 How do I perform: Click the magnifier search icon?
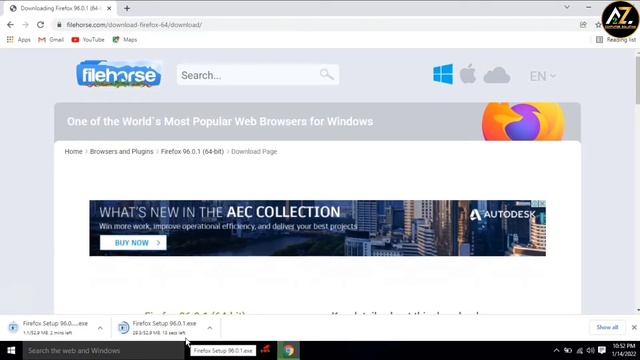tap(327, 74)
